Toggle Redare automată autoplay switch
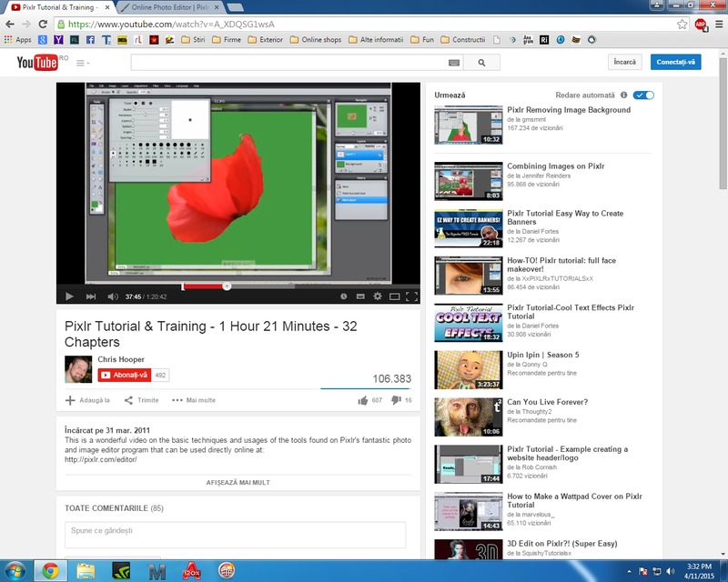This screenshot has width=728, height=582. coord(644,95)
